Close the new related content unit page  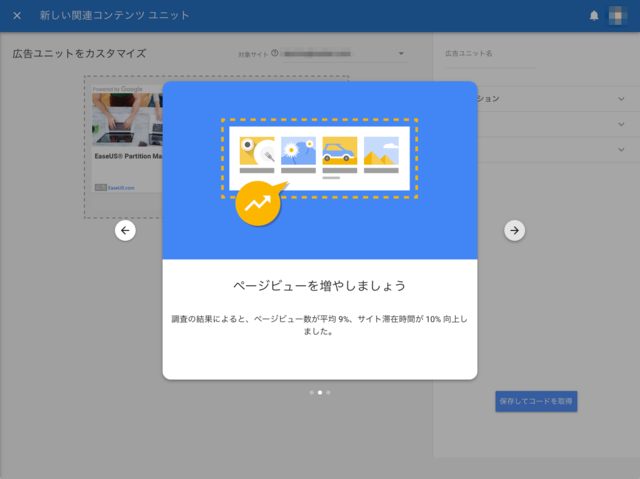pos(17,16)
